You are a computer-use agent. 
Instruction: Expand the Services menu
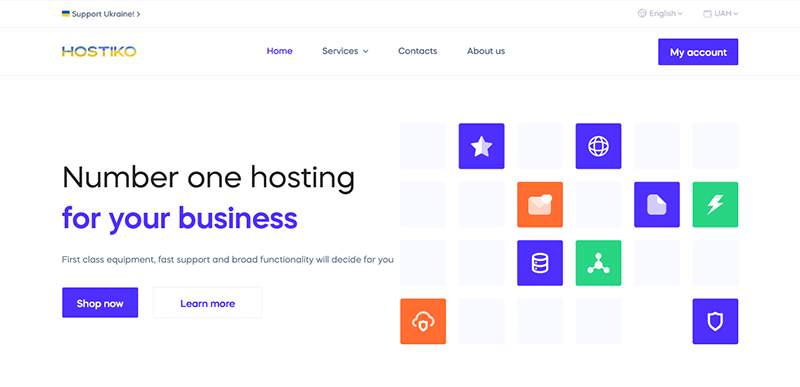tap(345, 51)
